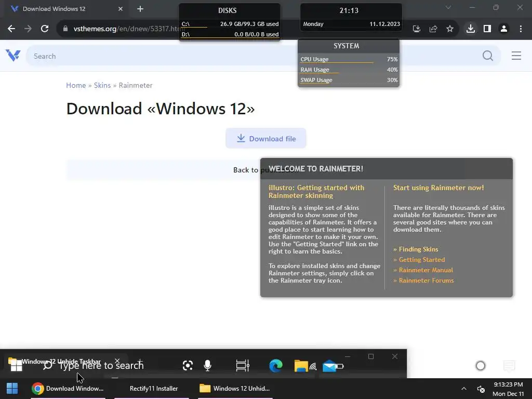
Task: Click illustro Getting started heading
Action: pyautogui.click(x=316, y=191)
